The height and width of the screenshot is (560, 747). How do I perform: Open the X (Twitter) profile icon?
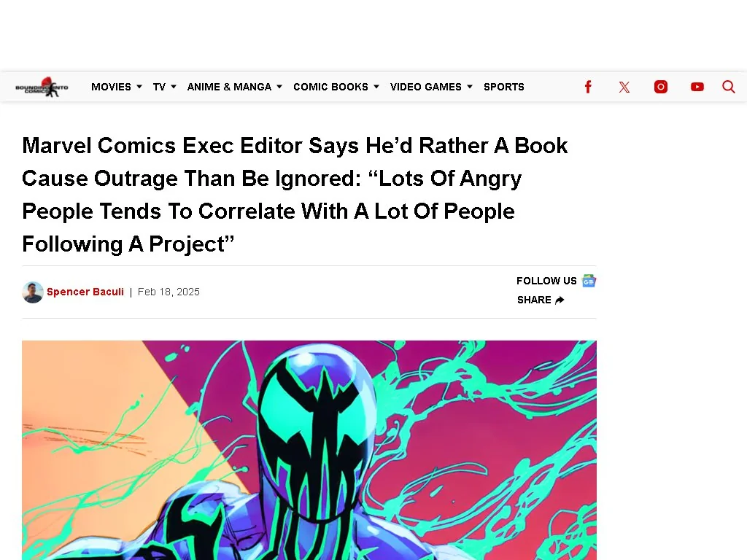coord(624,87)
